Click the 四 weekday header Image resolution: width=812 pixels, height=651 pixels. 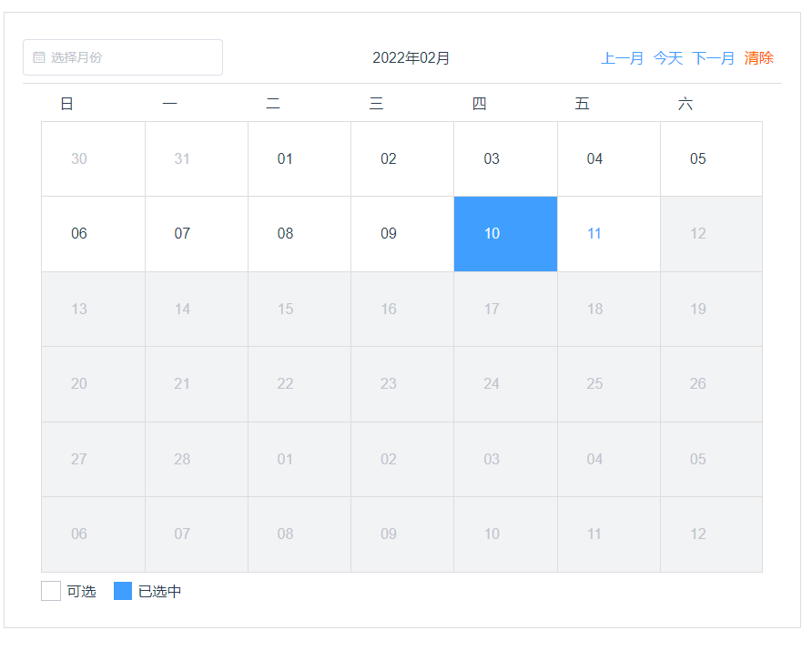[x=480, y=104]
